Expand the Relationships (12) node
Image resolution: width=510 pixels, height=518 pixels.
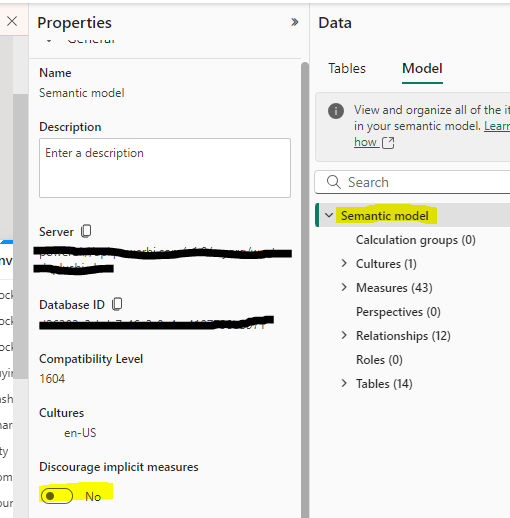point(344,335)
